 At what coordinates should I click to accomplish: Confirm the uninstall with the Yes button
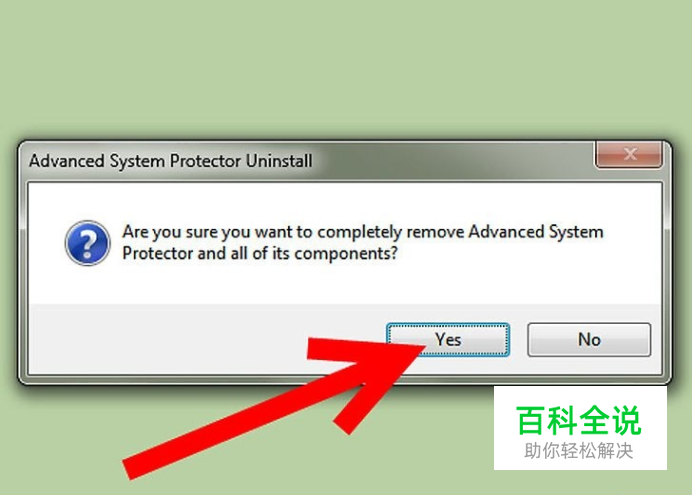pos(448,339)
